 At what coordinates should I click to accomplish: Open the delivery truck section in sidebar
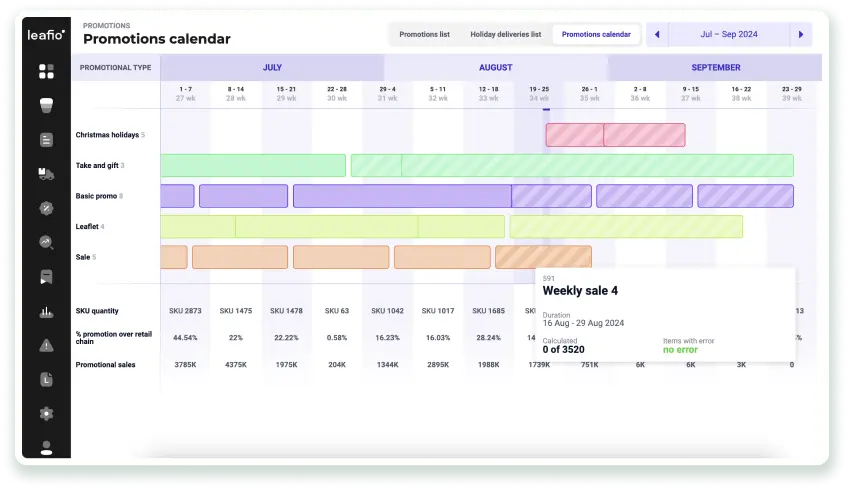[46, 174]
